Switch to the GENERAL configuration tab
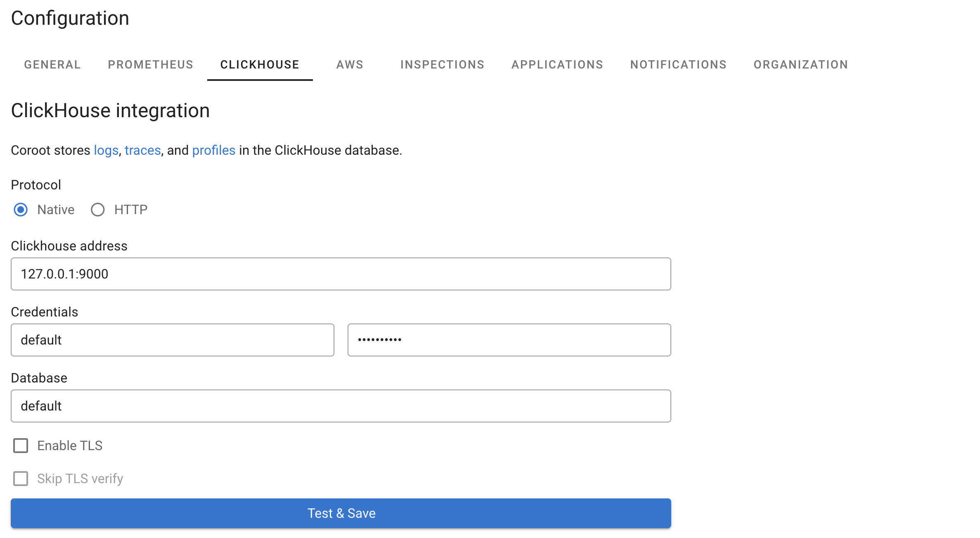The width and height of the screenshot is (980, 538). tap(52, 64)
